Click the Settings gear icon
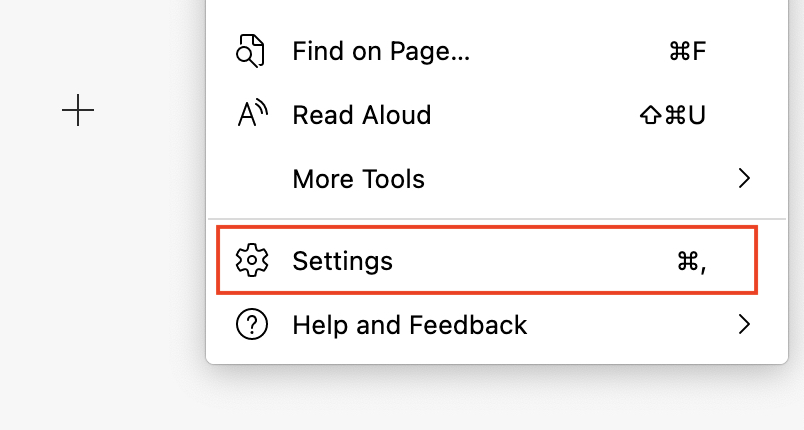This screenshot has width=804, height=430. point(252,260)
